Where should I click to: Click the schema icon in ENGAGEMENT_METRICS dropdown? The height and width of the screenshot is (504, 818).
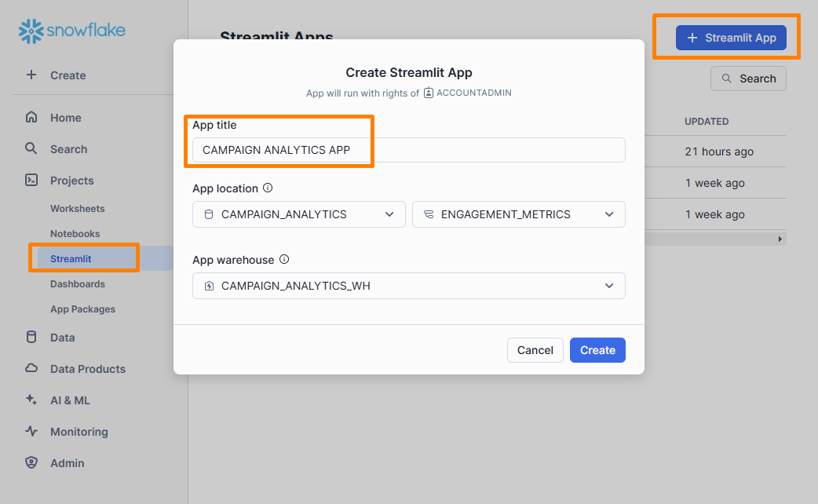429,214
